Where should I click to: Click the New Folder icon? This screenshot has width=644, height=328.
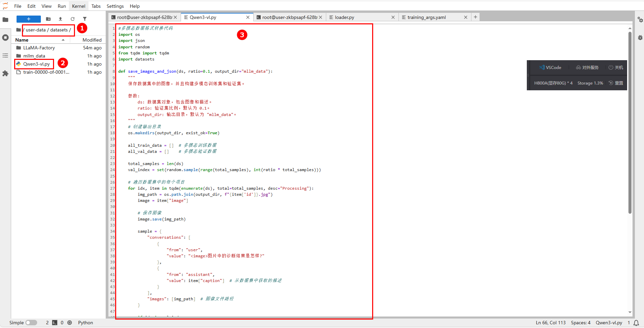48,19
